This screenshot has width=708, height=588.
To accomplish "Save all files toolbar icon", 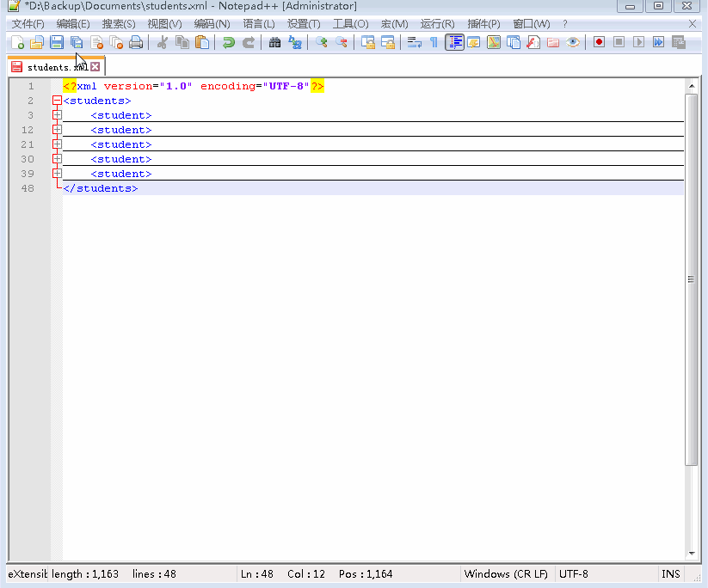I will pyautogui.click(x=77, y=42).
